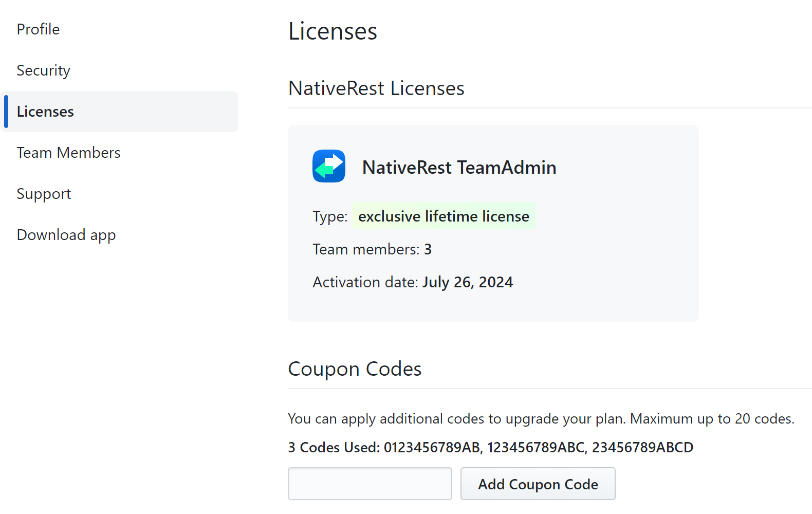This screenshot has width=812, height=514.
Task: Click the 'NativeRest Licenses' heading
Action: [376, 88]
